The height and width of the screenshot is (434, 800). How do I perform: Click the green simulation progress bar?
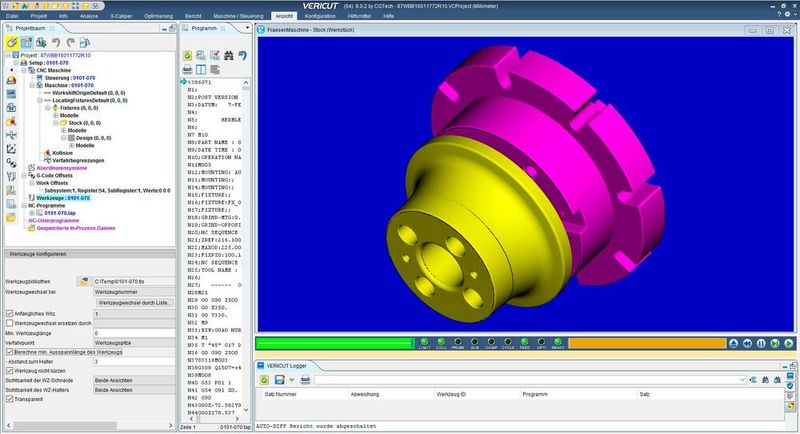click(335, 343)
